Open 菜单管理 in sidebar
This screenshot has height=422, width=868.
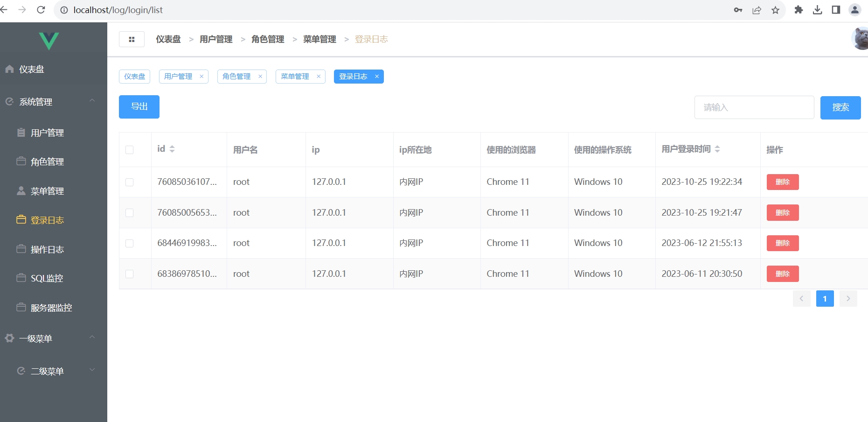54,191
